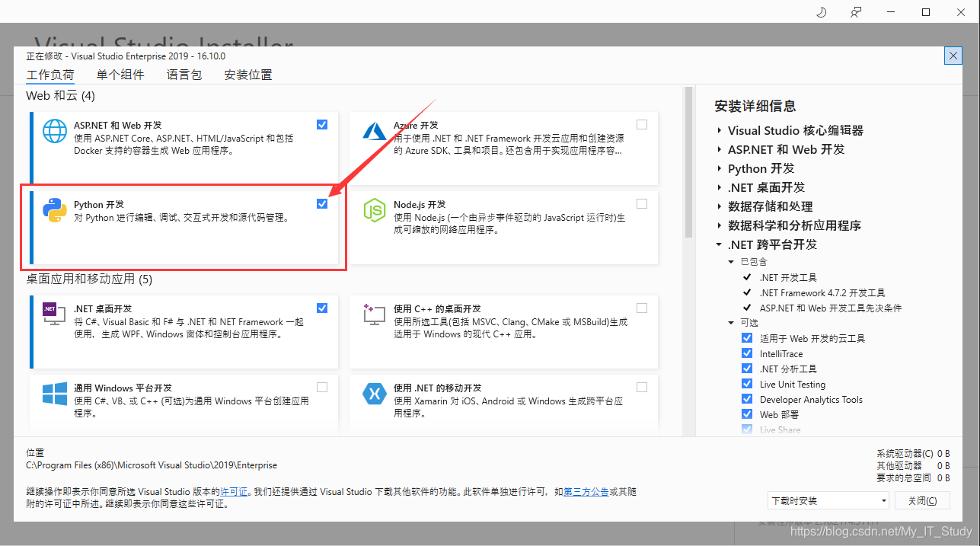Click the ASP.NET globe icon
The height and width of the screenshot is (546, 980).
55,131
